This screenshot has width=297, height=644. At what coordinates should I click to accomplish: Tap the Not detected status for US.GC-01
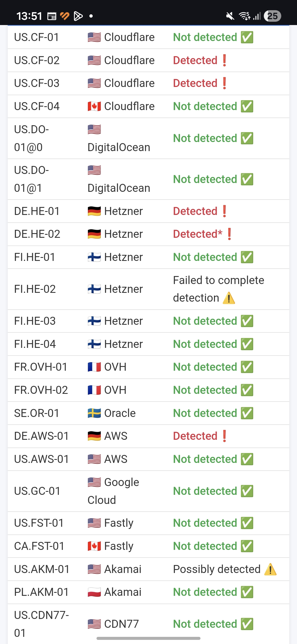205,491
